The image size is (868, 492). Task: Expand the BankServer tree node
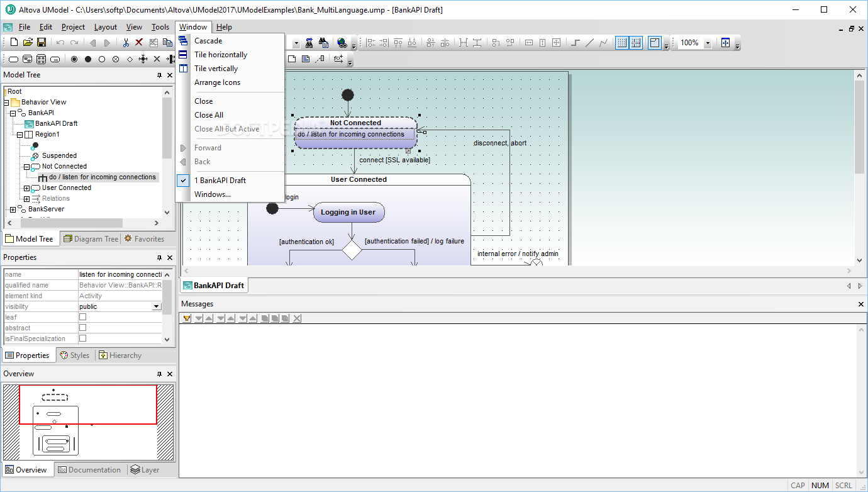pos(13,210)
